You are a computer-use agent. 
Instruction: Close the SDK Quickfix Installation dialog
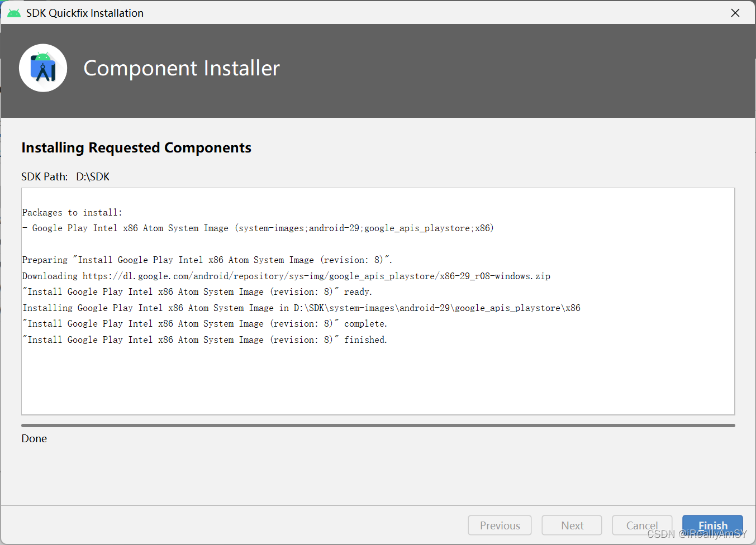point(735,13)
